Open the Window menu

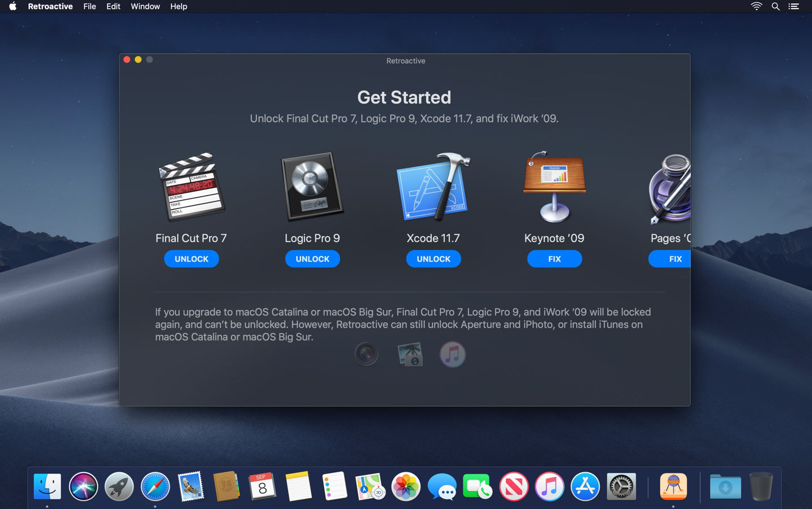[145, 6]
